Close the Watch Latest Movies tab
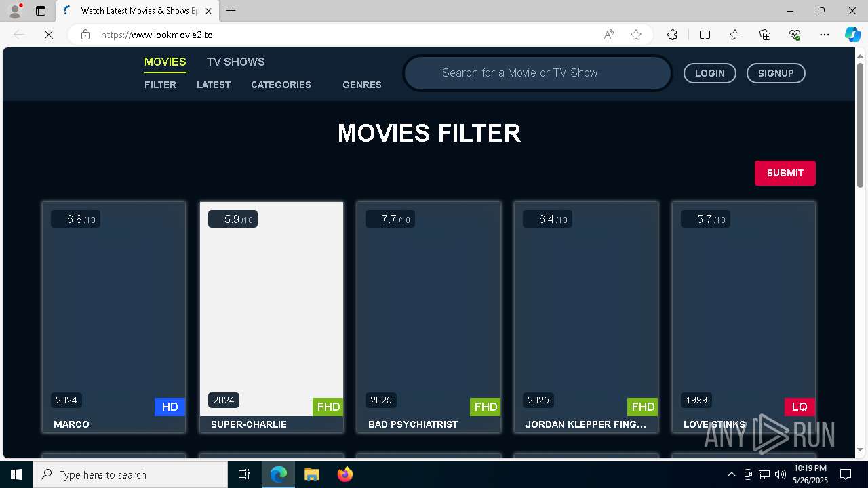The height and width of the screenshot is (488, 868). tap(209, 11)
